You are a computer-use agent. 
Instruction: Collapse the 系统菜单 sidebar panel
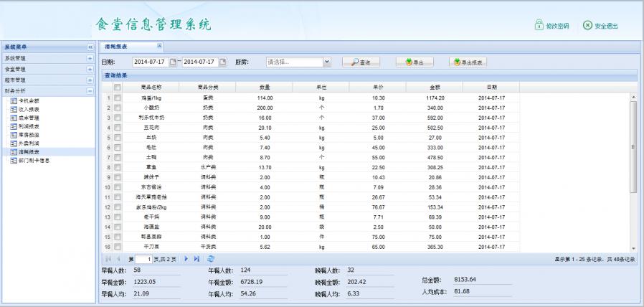click(90, 47)
